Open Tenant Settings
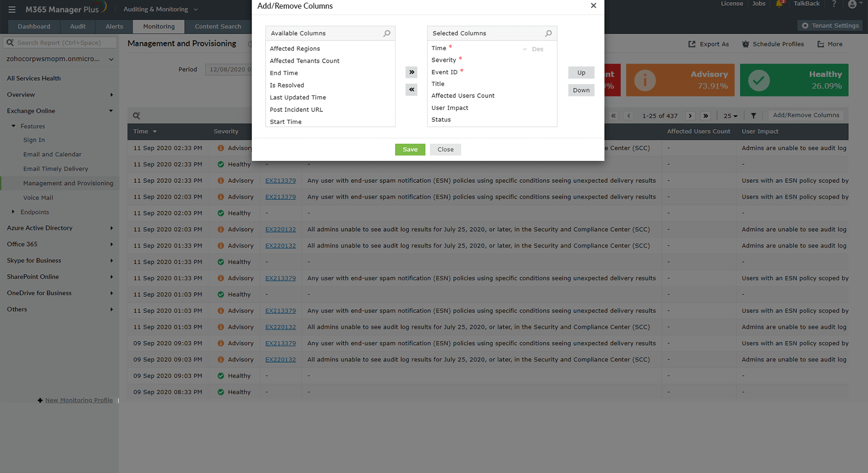Image resolution: width=868 pixels, height=473 pixels. pyautogui.click(x=830, y=25)
